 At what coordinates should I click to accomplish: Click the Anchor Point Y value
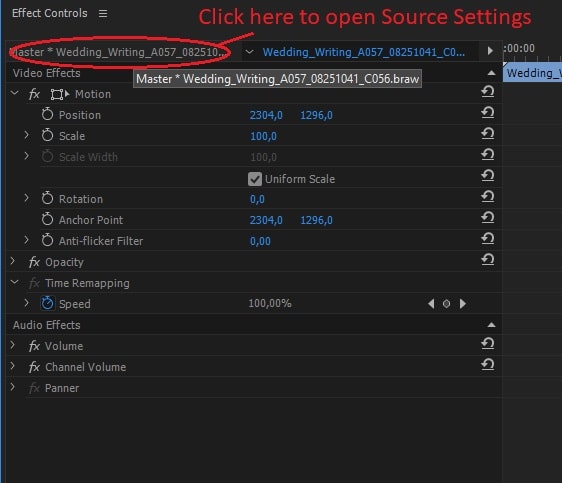[316, 220]
